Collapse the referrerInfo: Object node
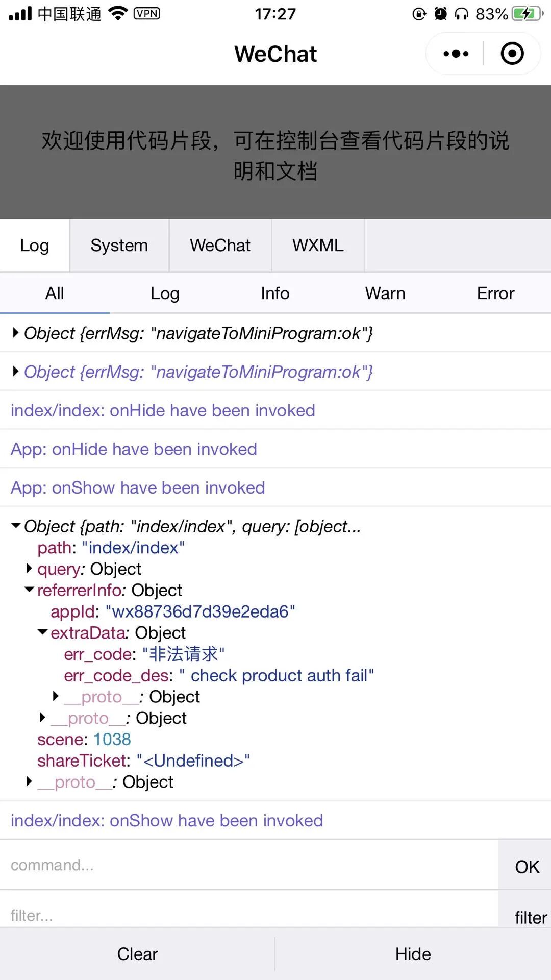The height and width of the screenshot is (980, 551). click(30, 590)
